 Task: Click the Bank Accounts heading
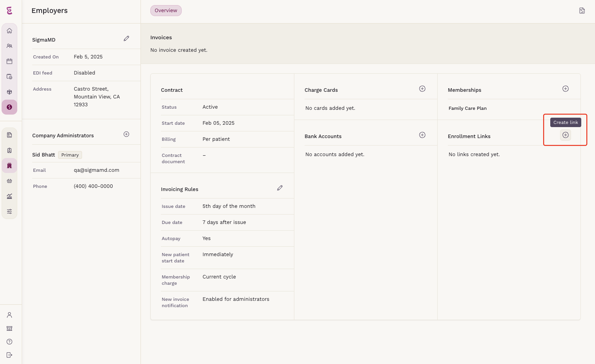323,136
